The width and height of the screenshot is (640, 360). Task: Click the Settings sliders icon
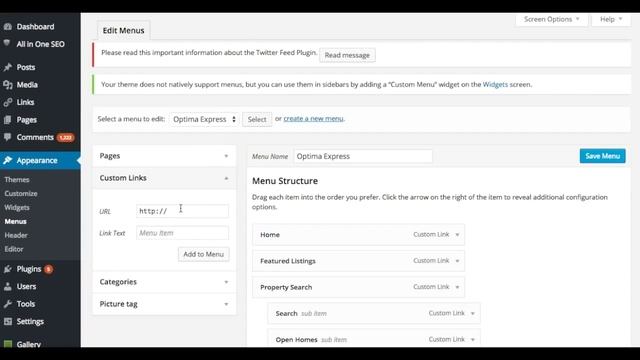click(8, 322)
